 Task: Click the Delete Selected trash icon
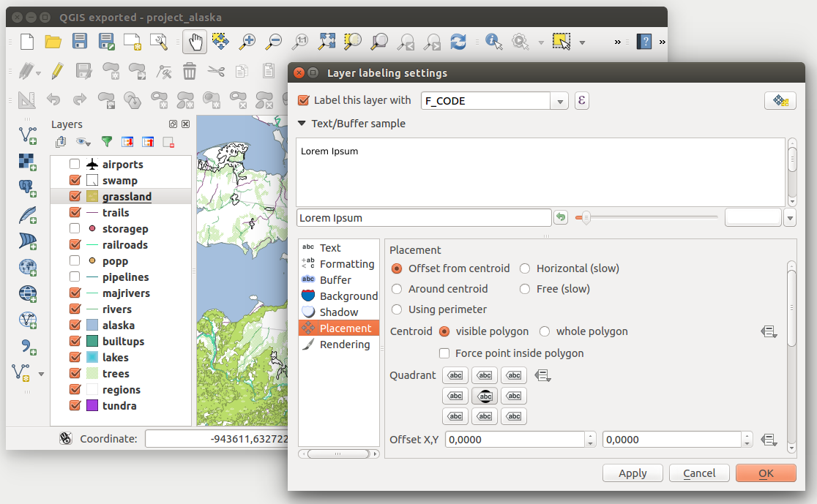[189, 71]
